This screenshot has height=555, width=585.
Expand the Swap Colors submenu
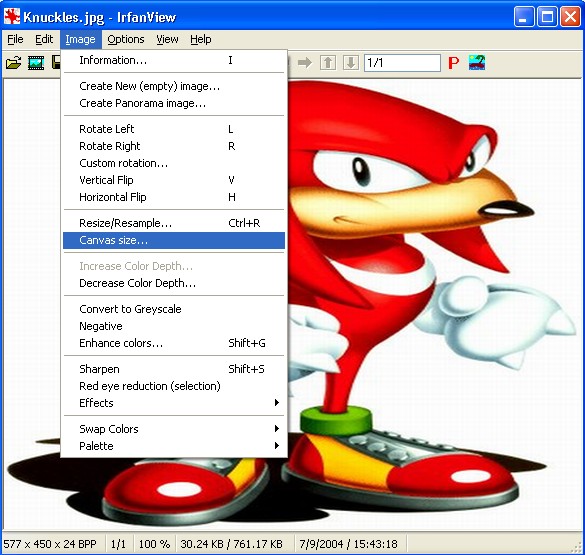click(174, 429)
